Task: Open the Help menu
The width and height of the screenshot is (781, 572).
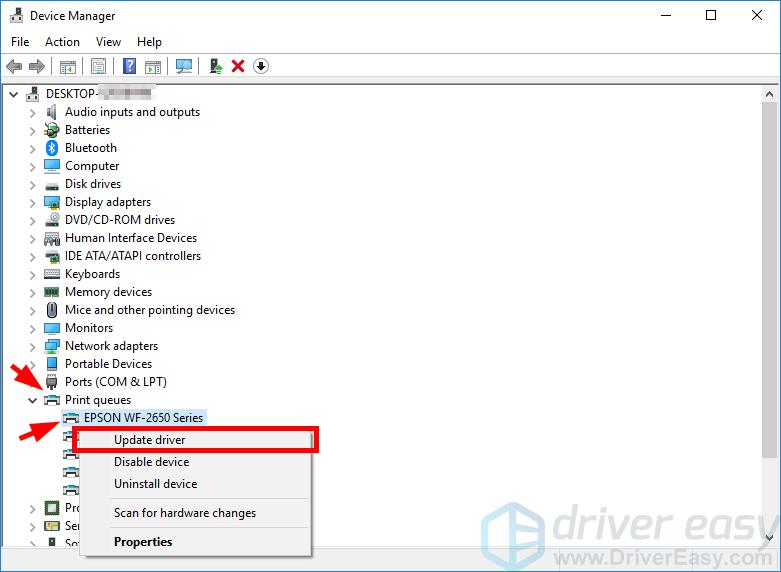Action: click(x=149, y=42)
